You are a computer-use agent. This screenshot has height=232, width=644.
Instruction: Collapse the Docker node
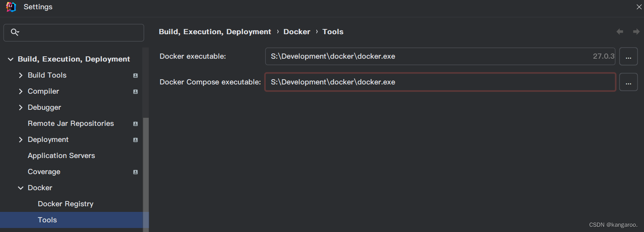coord(21,188)
